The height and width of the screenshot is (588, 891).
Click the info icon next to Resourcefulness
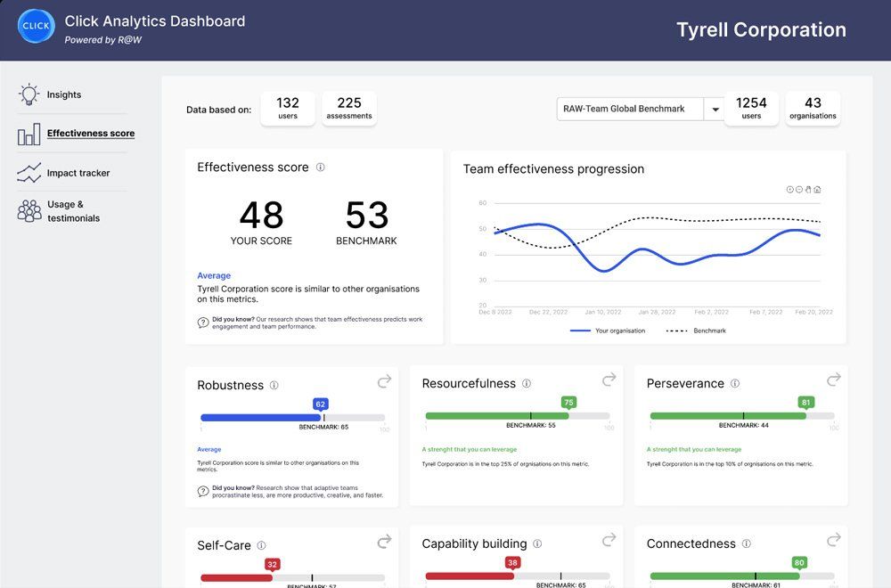coord(527,384)
